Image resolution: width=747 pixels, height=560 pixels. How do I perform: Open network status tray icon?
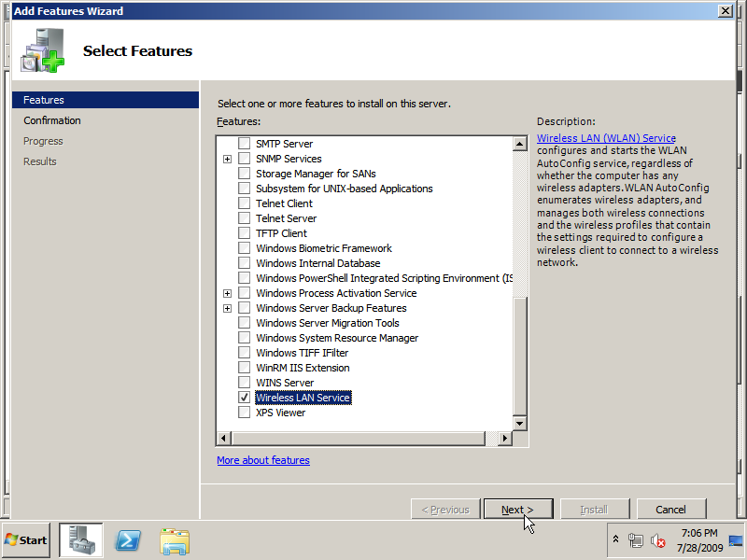pyautogui.click(x=636, y=540)
